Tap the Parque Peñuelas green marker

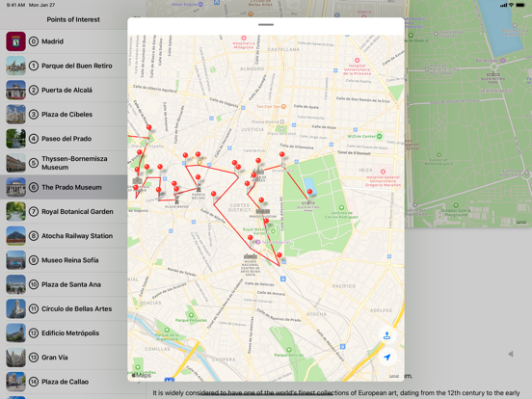191,315
